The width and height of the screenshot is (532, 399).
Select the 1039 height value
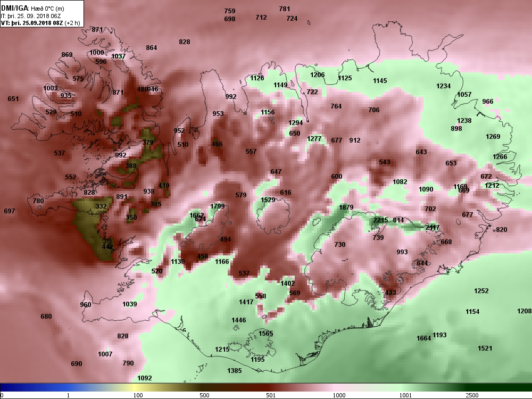tap(130, 304)
